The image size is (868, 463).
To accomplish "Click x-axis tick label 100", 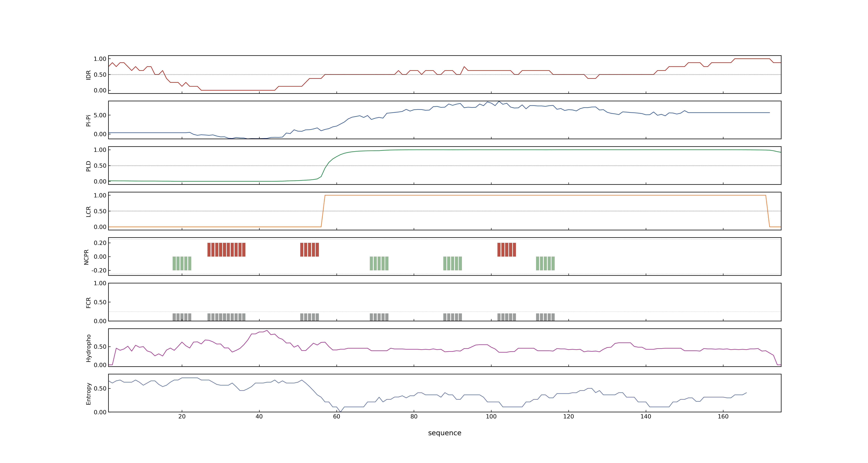I will (x=491, y=416).
